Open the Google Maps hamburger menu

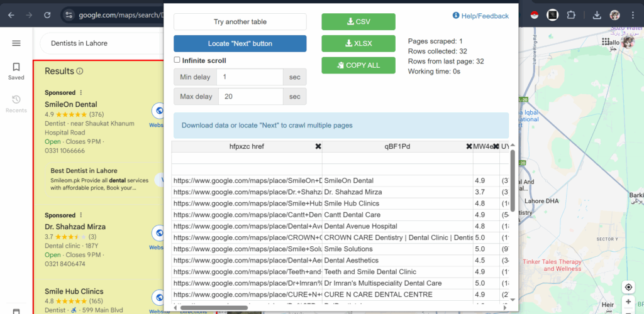click(16, 43)
